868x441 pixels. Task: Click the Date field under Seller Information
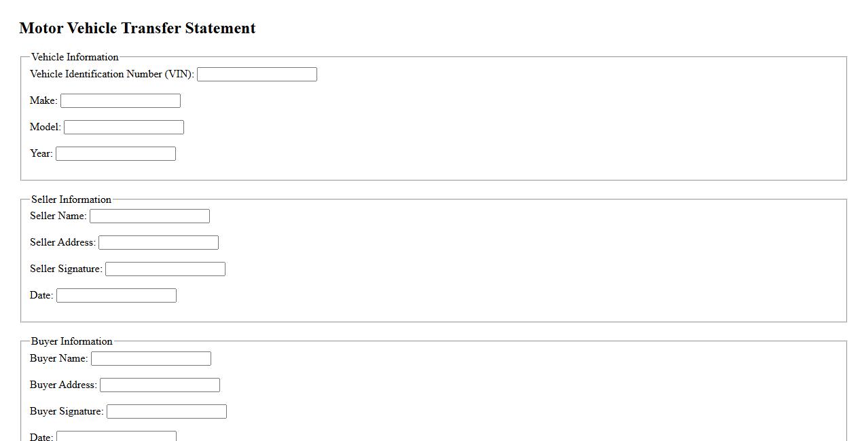tap(116, 296)
